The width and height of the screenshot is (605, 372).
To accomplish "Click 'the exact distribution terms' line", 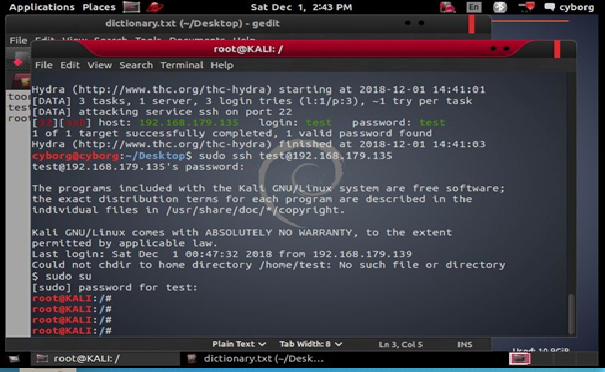I will 252,199.
